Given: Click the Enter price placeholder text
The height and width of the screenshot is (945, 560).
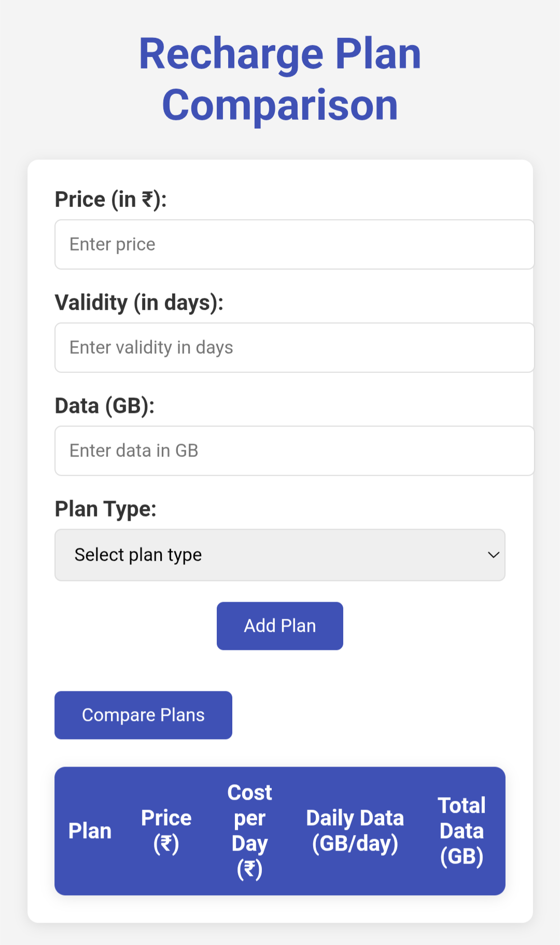Looking at the screenshot, I should (x=113, y=244).
